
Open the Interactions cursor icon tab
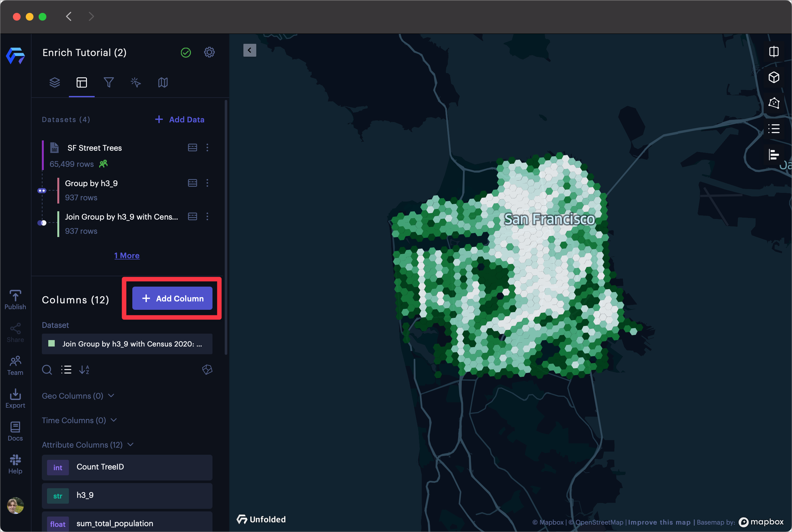[x=136, y=82]
